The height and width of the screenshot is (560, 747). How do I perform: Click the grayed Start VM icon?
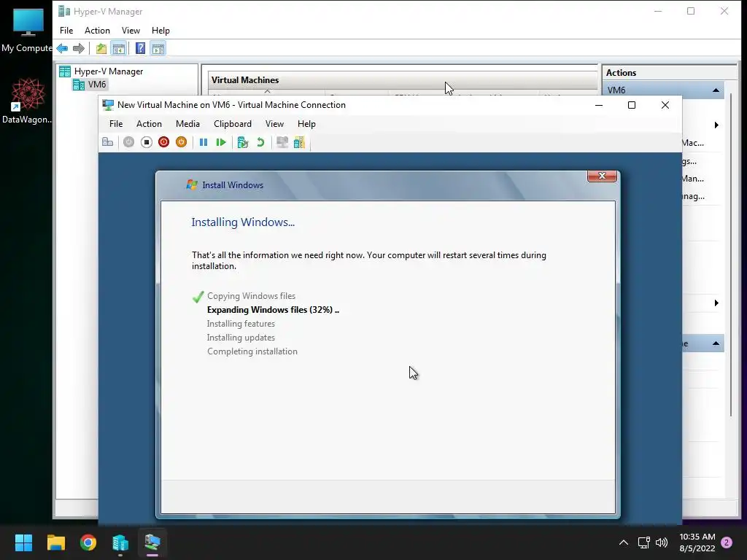point(128,142)
